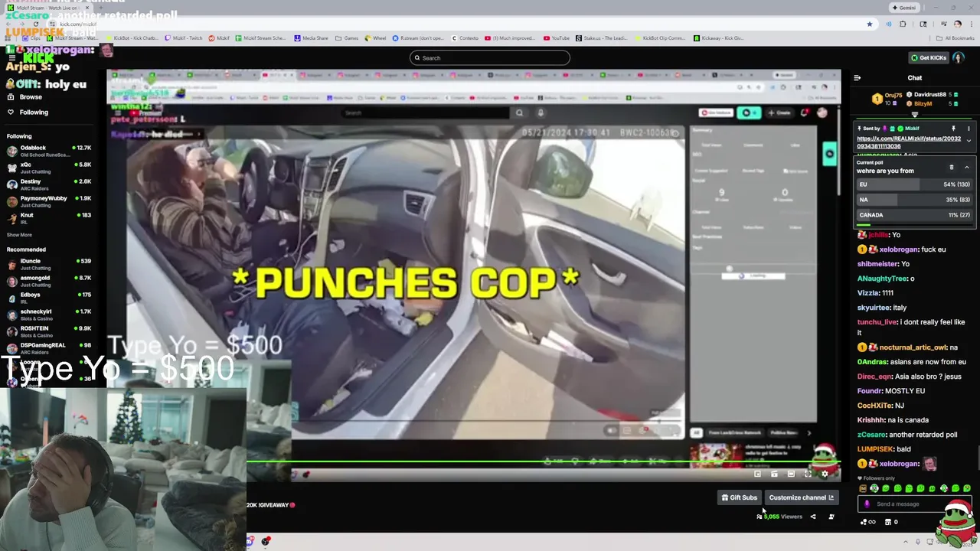The width and height of the screenshot is (980, 551).
Task: Open channel points infinity icon
Action: pyautogui.click(x=869, y=522)
